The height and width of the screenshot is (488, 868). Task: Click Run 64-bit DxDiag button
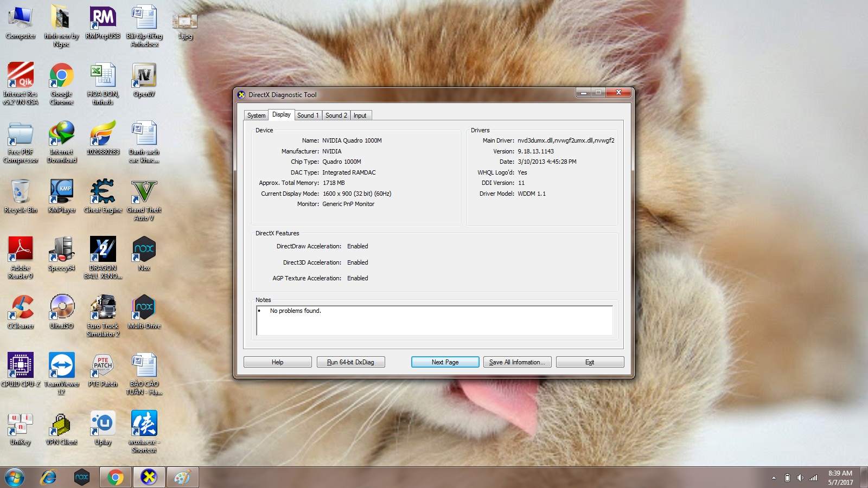(350, 362)
